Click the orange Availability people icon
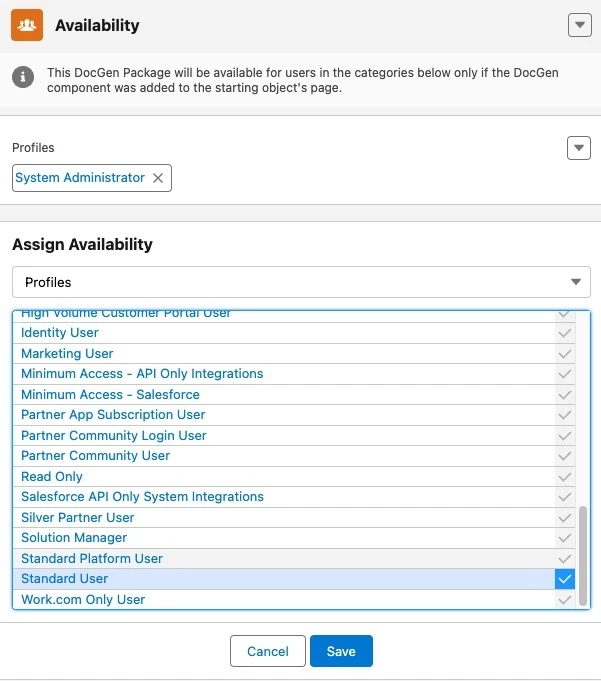The image size is (601, 681). [x=27, y=25]
